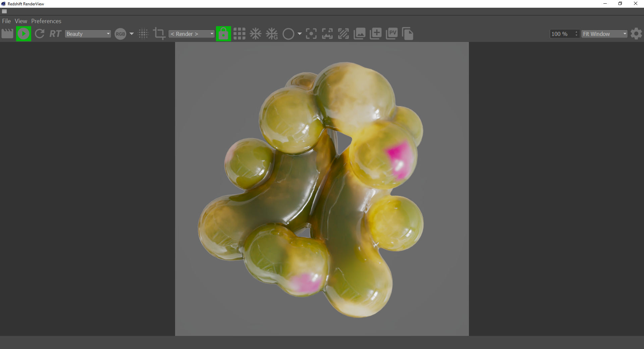Open the Beauty AOV dropdown
This screenshot has width=644, height=349.
click(x=88, y=34)
